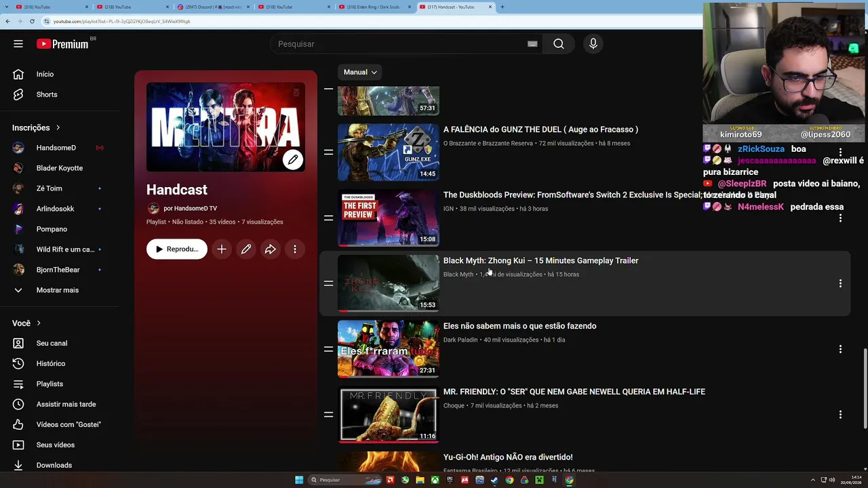Open the playlist more-options menu

point(295,249)
